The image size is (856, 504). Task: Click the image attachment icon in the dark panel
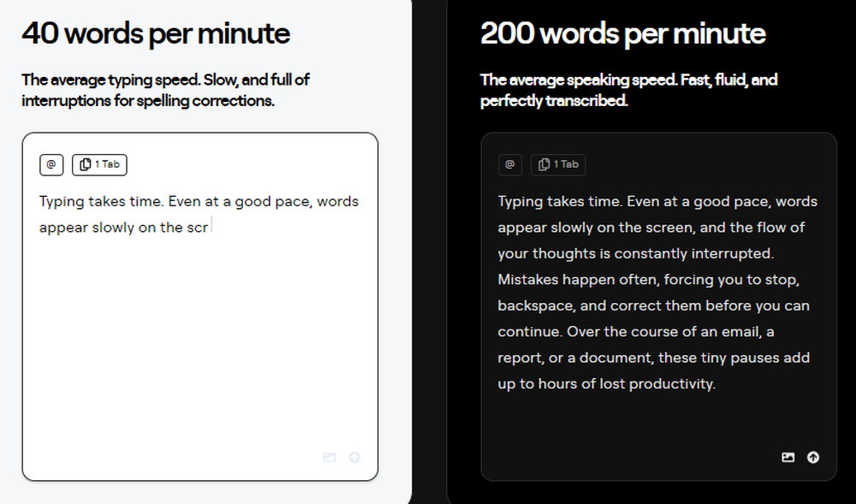click(788, 457)
